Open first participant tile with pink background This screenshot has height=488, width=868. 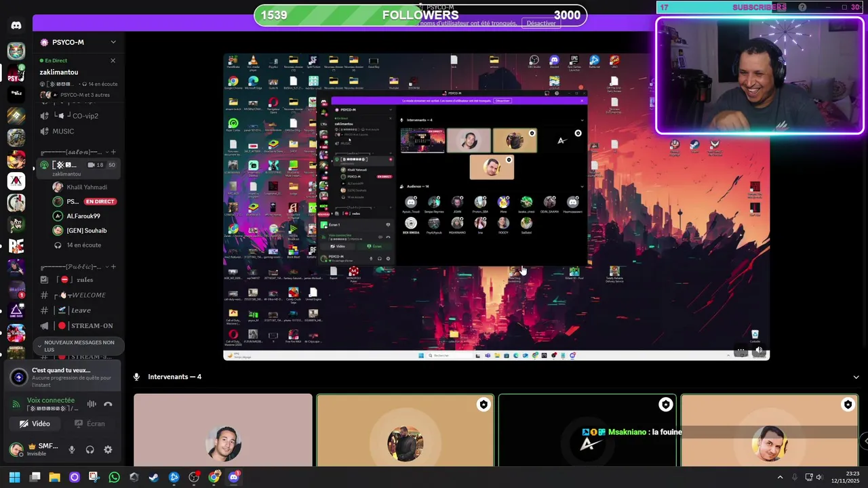(x=223, y=430)
